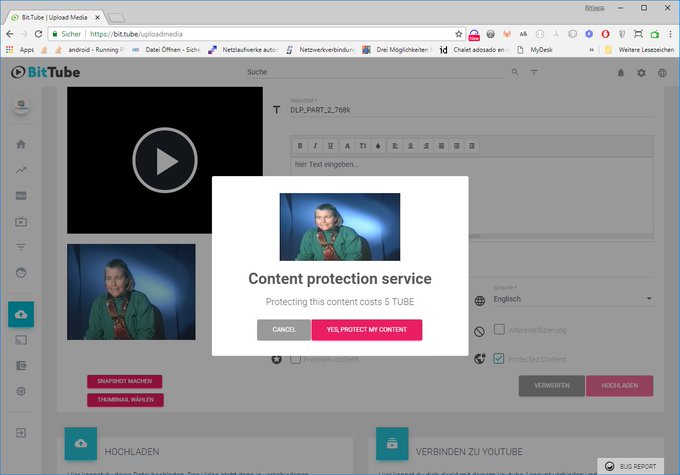Image resolution: width=680 pixels, height=475 pixels.
Task: Toggle italic text formatting
Action: pos(315,146)
